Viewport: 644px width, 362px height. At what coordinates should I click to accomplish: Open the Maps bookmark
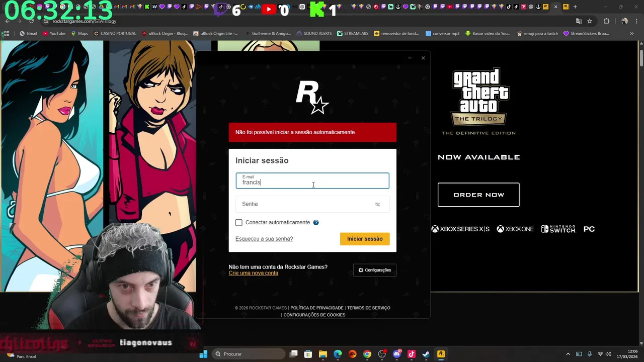pos(79,34)
